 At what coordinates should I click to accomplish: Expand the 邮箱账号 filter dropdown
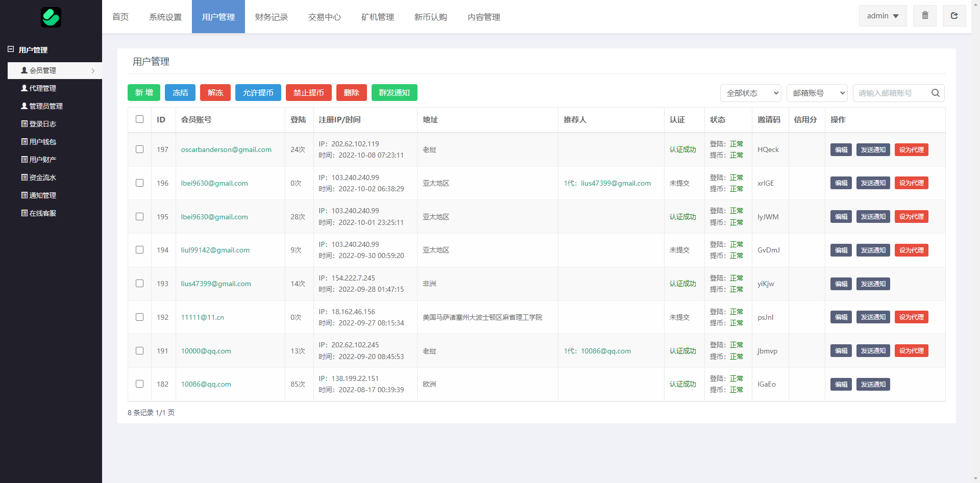tap(817, 93)
